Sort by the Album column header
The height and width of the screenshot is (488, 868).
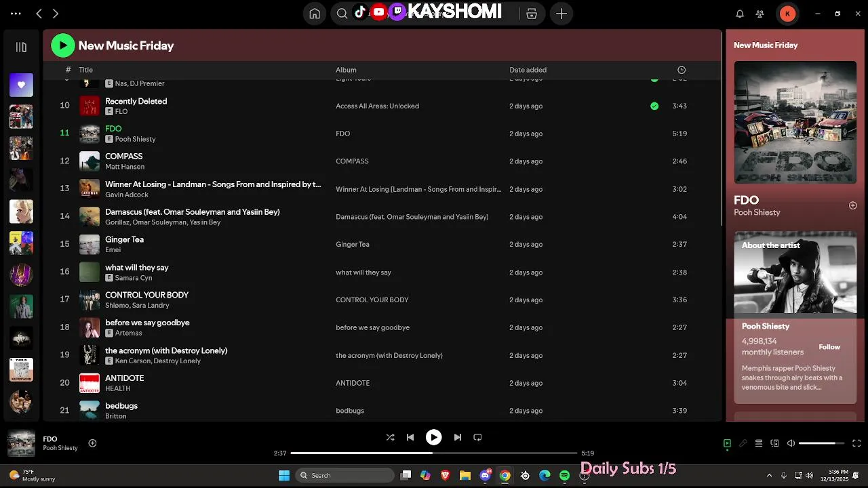click(346, 70)
